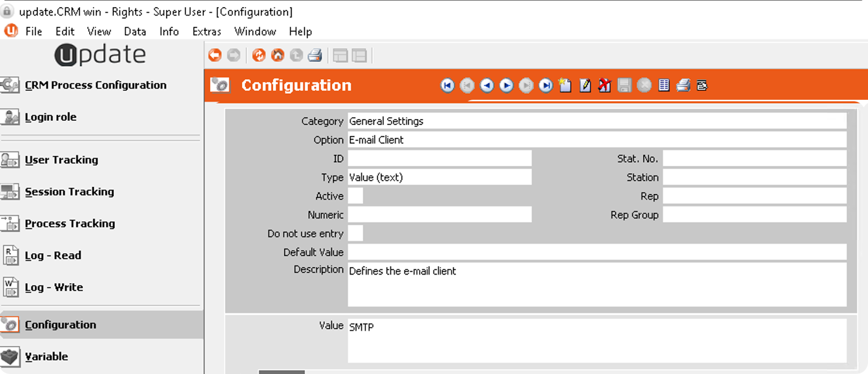Click the orange Refresh icon
This screenshot has width=868, height=374.
click(259, 55)
